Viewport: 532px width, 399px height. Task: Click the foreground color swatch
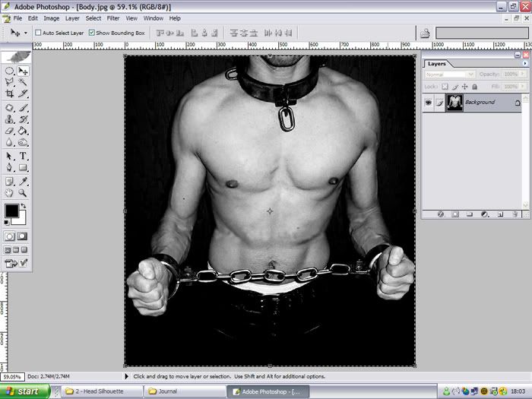pos(11,211)
